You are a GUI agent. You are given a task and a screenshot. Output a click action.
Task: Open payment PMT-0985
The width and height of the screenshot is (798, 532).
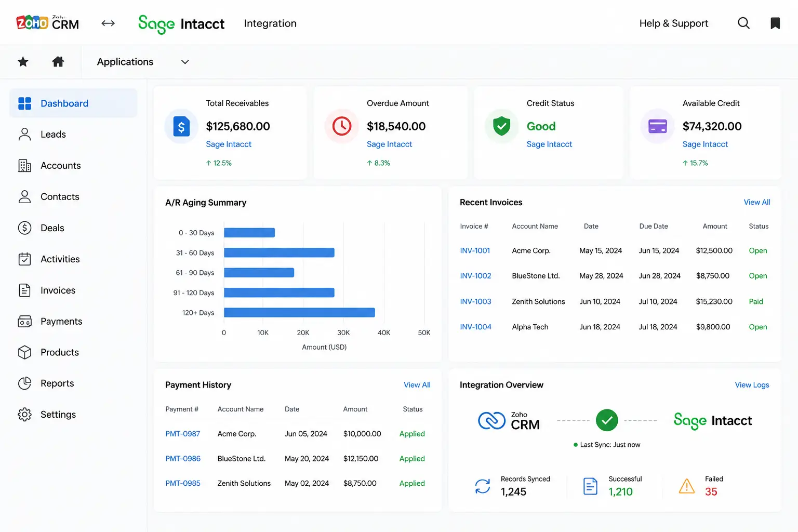tap(182, 483)
